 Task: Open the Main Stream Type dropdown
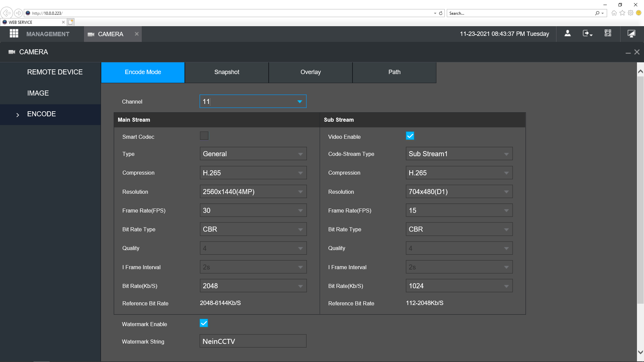[253, 154]
